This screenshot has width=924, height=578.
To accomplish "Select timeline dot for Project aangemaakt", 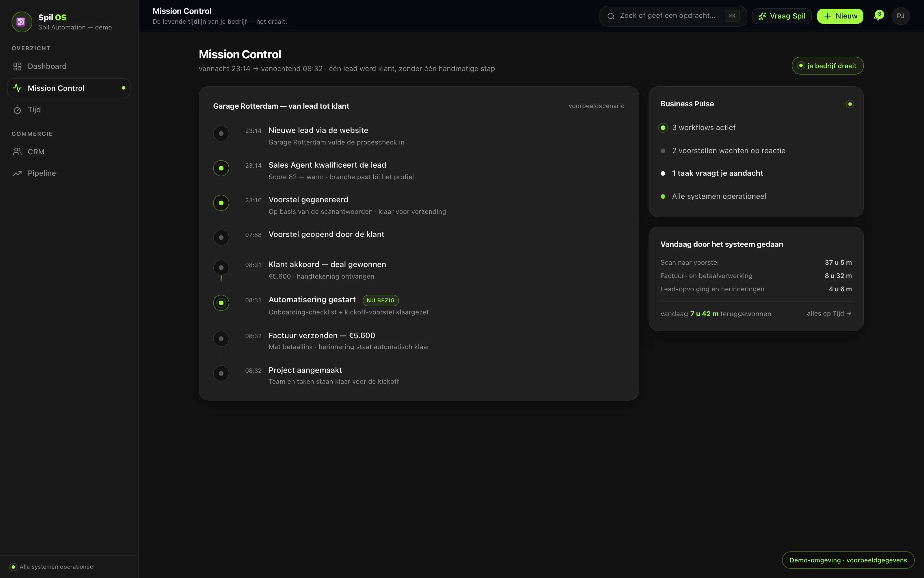I will [221, 373].
